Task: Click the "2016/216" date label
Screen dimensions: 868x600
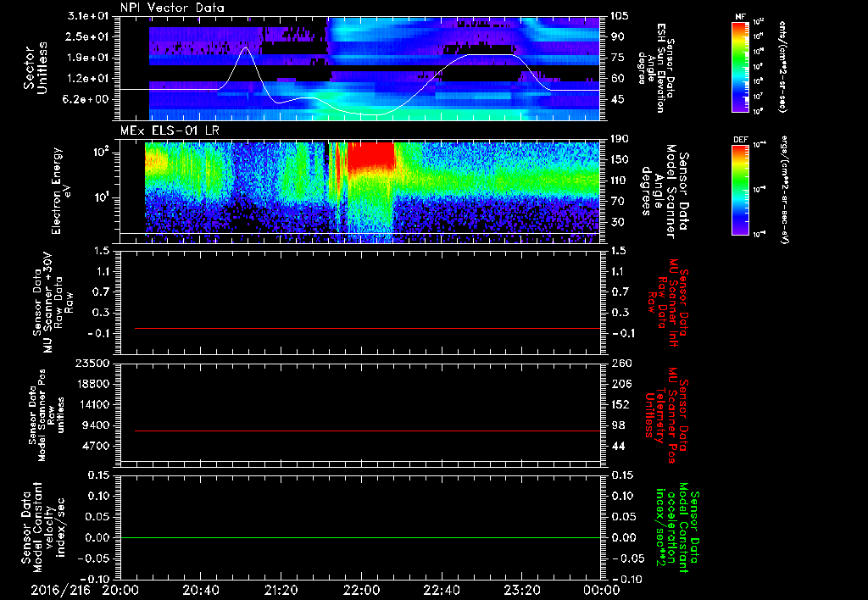Action: coord(60,590)
